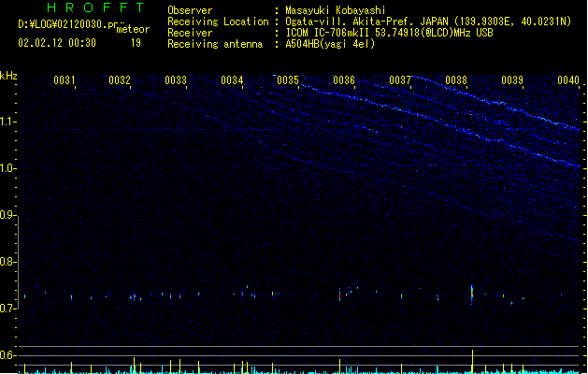Click the 0039 time marker

click(512, 80)
